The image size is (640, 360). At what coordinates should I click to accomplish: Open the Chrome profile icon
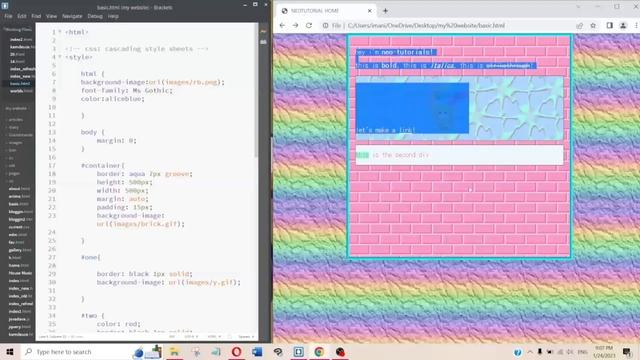click(623, 25)
